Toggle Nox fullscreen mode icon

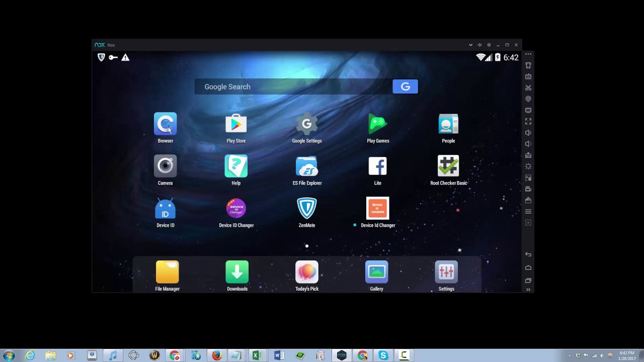click(528, 121)
